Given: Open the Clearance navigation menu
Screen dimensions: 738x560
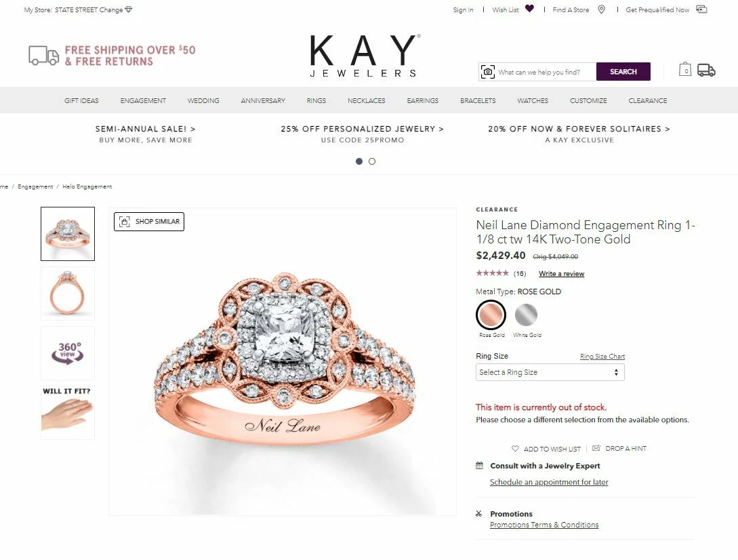Looking at the screenshot, I should click(648, 100).
